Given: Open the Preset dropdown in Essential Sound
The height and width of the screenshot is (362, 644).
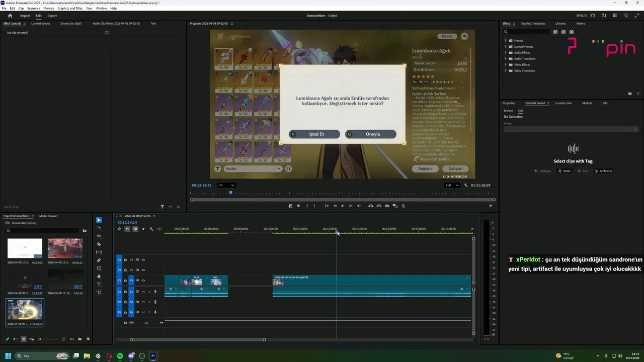Looking at the screenshot, I should tap(571, 129).
